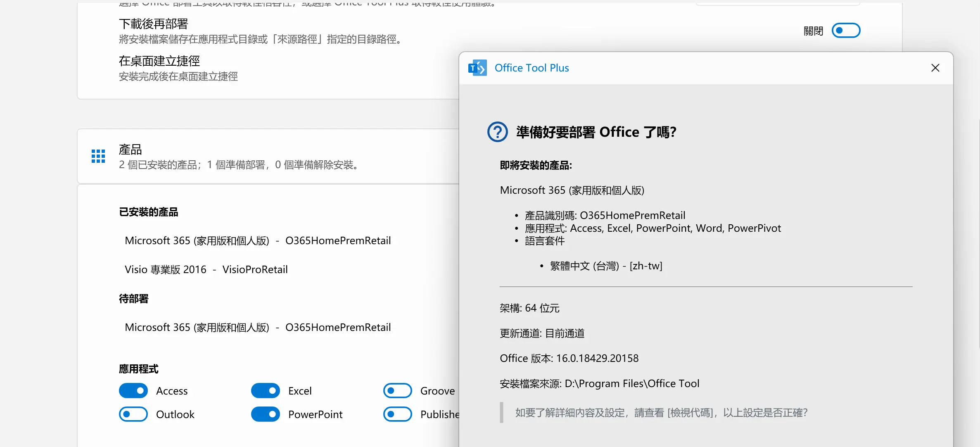The image size is (980, 447).
Task: Click the products grid icon
Action: click(x=98, y=157)
